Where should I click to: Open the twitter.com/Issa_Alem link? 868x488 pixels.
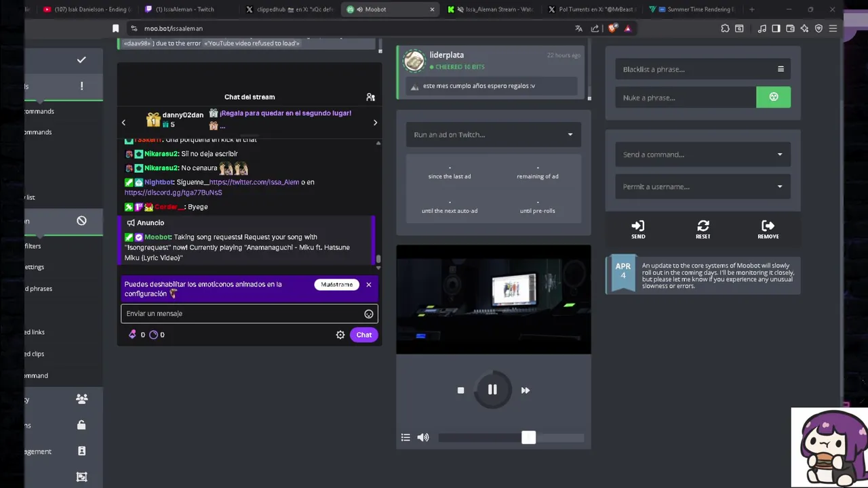coord(254,182)
